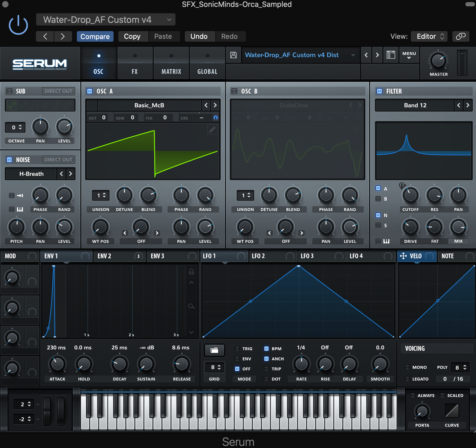This screenshot has width=476, height=448.
Task: Enable the SUB oscillator
Action: pos(9,91)
